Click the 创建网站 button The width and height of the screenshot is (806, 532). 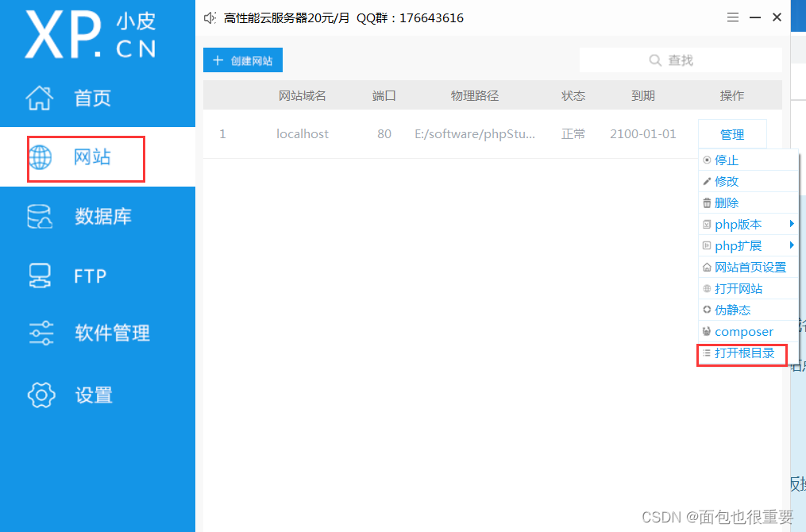tap(243, 61)
